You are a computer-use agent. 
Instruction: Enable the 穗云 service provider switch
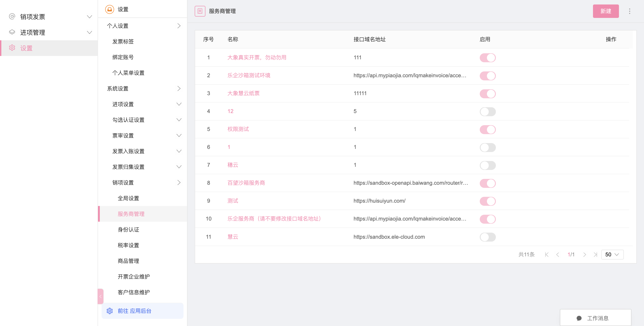(488, 165)
